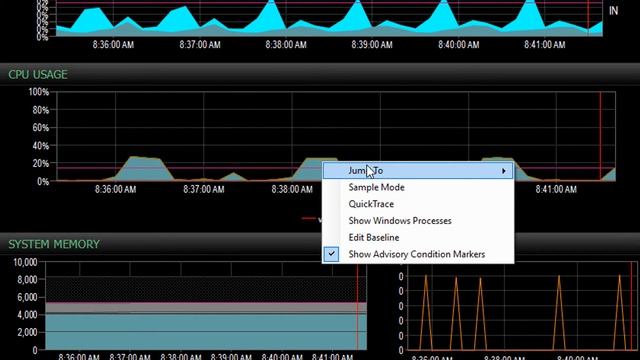Click the red marker line in CPU chart

600,137
